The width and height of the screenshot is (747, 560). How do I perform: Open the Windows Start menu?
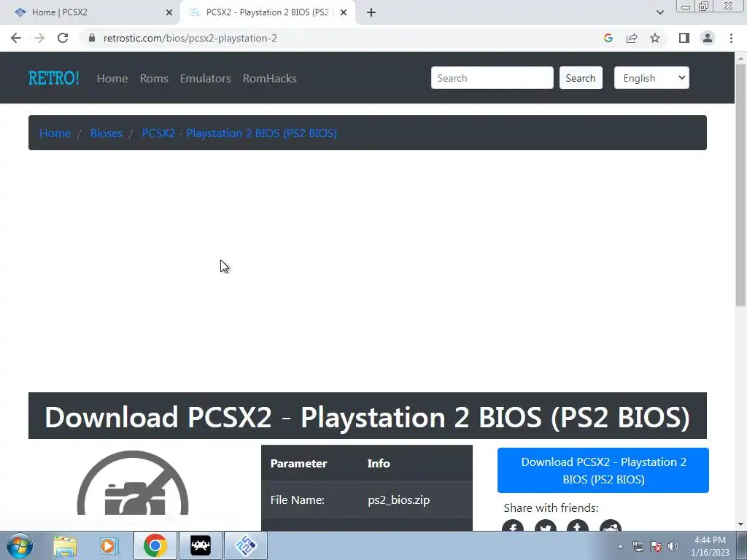[19, 545]
